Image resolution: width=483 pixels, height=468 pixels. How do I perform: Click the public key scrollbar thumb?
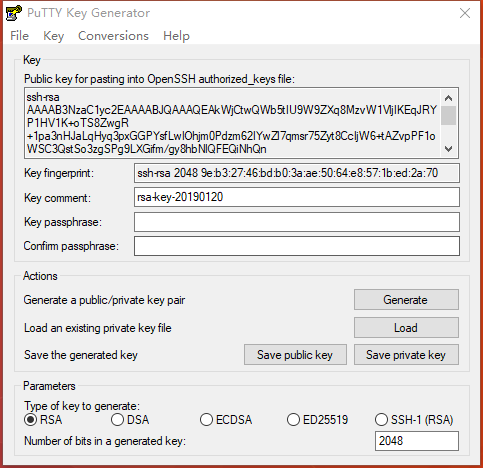449,115
